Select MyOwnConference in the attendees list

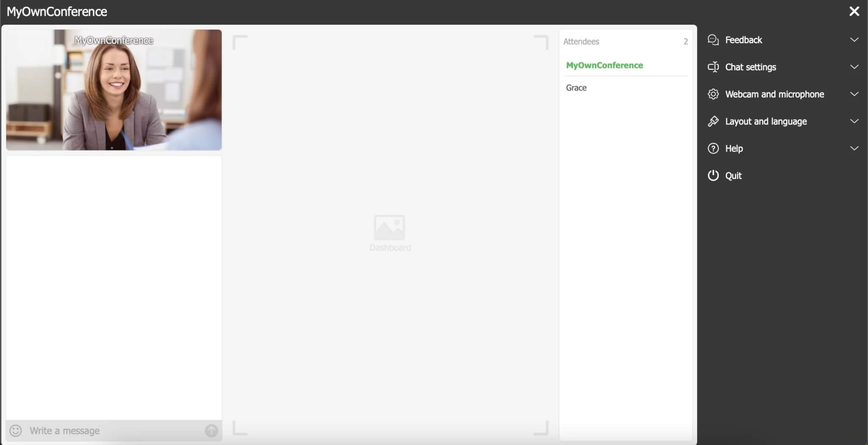[604, 65]
